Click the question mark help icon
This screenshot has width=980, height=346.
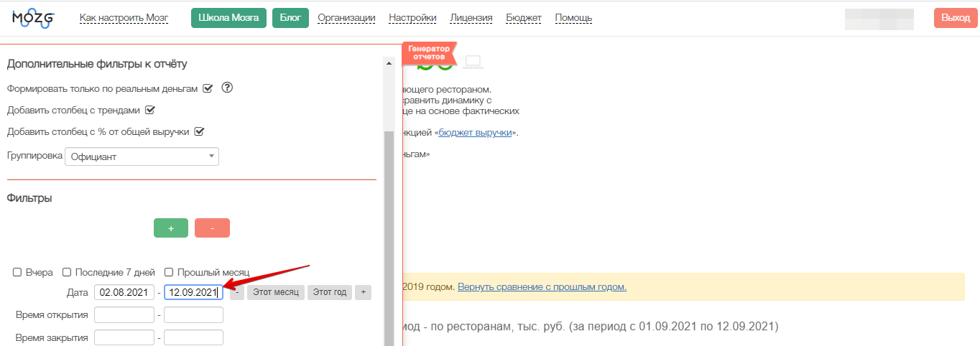(227, 88)
